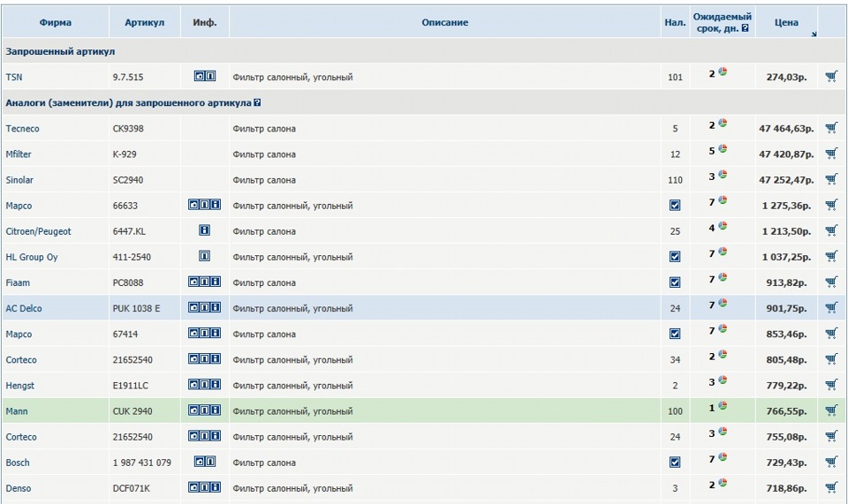Open the Mann brand link
Viewport: 848px width, 504px height.
click(x=16, y=411)
